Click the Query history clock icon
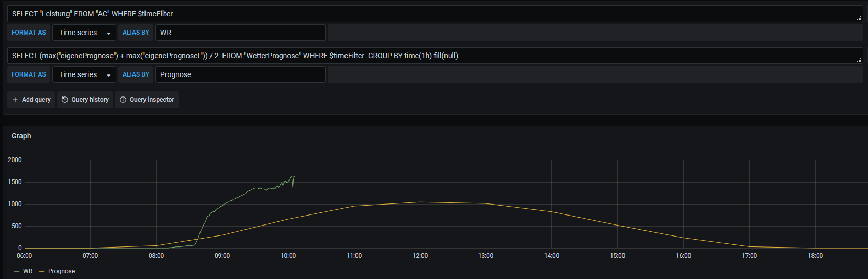 [x=65, y=100]
